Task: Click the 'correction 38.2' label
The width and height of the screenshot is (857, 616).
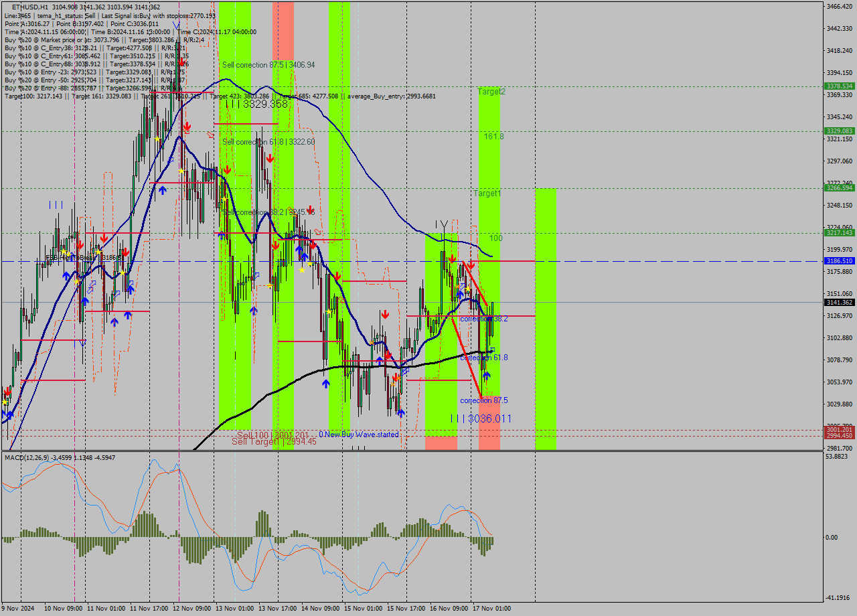Action: (483, 319)
